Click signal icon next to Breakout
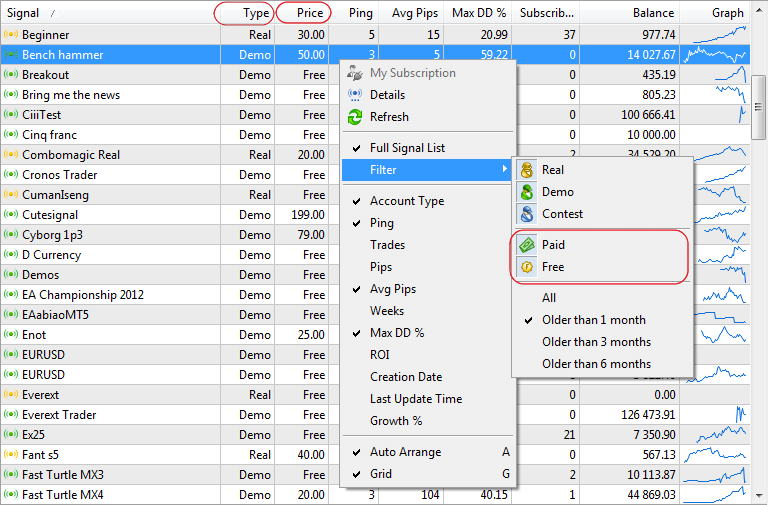769x505 pixels. pos(11,75)
